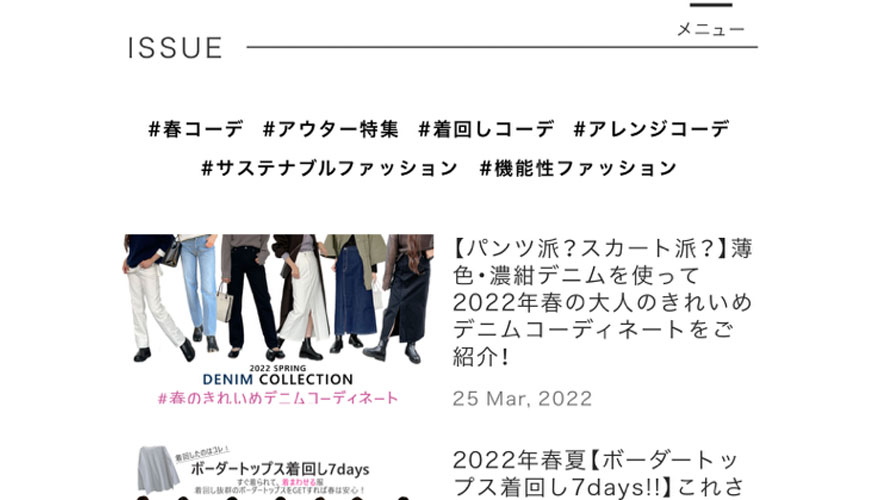Open the Denim Collection article thumbnail
This screenshot has width=880, height=500.
click(x=279, y=320)
